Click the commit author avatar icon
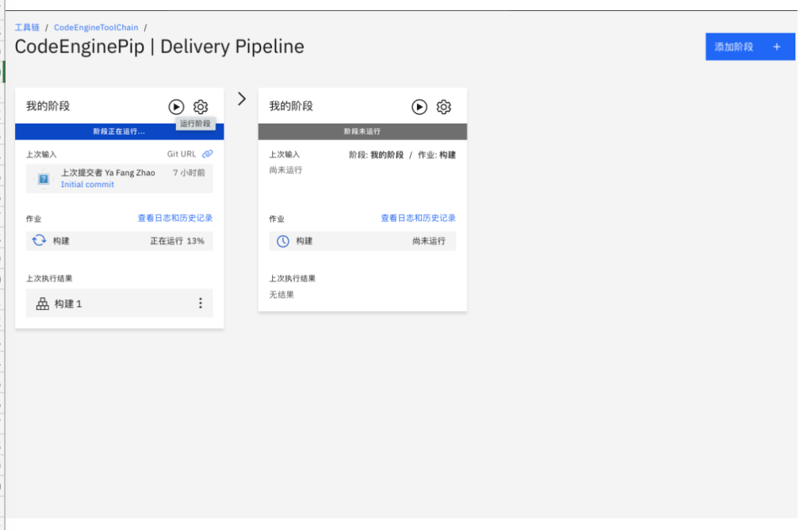Screen dimensions: 812x530 44,179
